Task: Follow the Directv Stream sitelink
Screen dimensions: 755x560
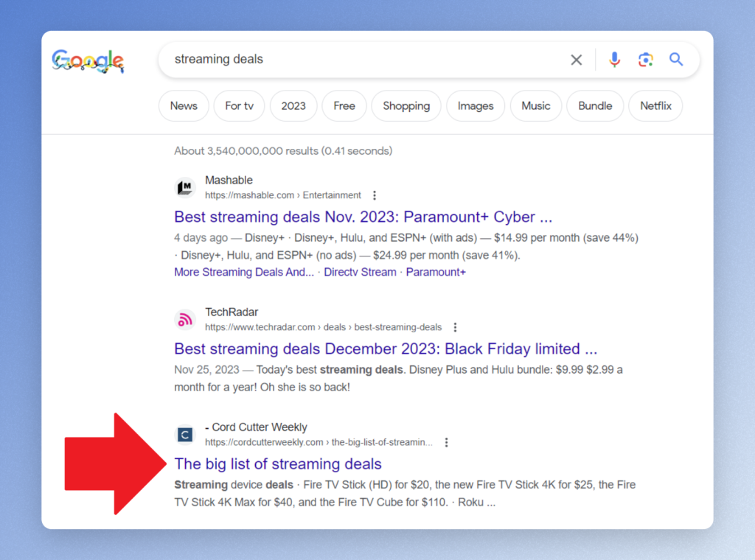Action: (x=360, y=272)
